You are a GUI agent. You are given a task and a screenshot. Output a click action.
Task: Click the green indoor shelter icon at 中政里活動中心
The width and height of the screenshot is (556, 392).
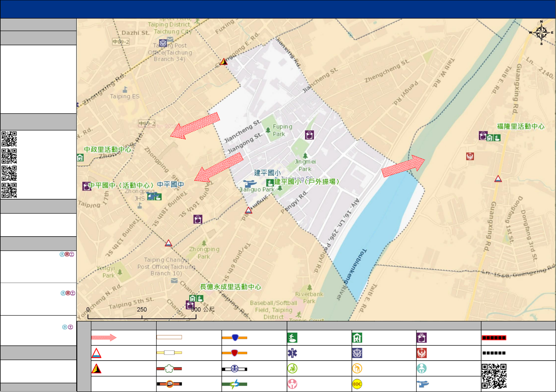pyautogui.click(x=80, y=158)
